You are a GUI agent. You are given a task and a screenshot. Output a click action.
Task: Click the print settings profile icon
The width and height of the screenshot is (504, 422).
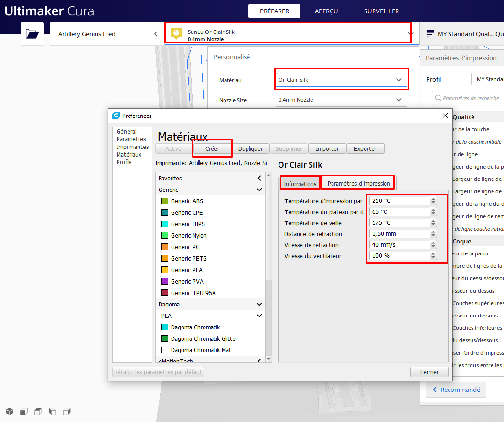pyautogui.click(x=430, y=34)
